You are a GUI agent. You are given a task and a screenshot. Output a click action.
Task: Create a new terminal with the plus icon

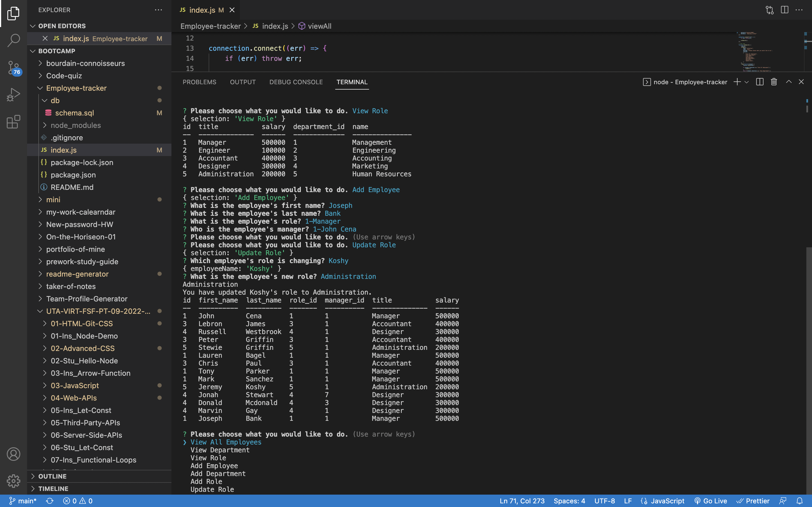[x=737, y=81]
